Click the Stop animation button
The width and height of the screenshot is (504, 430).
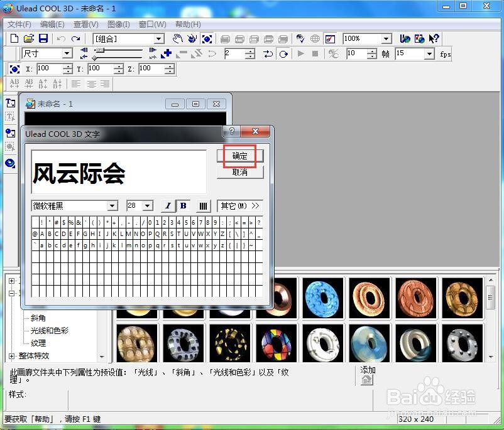coord(315,53)
